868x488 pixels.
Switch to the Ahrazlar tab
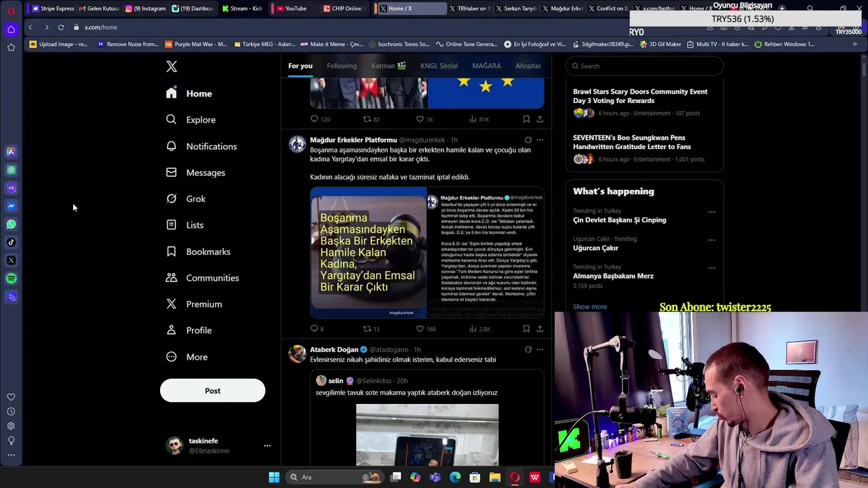point(528,66)
